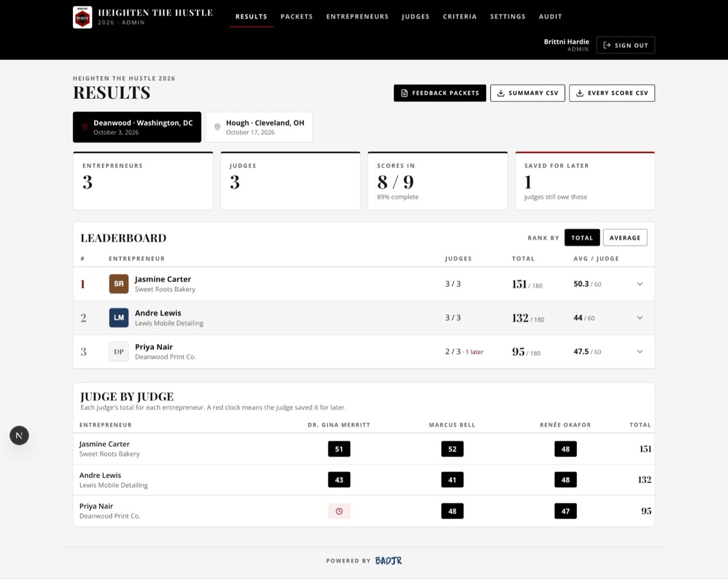The image size is (728, 579).
Task: Open the Settings nav tab
Action: (508, 16)
